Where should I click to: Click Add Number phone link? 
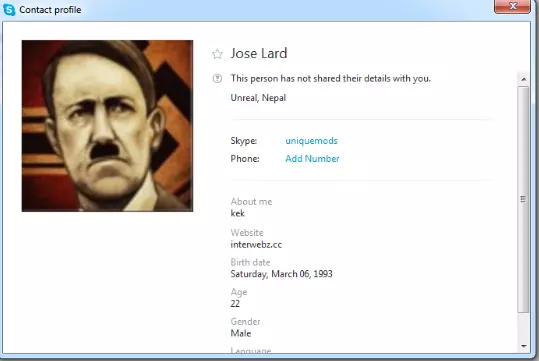coord(312,158)
